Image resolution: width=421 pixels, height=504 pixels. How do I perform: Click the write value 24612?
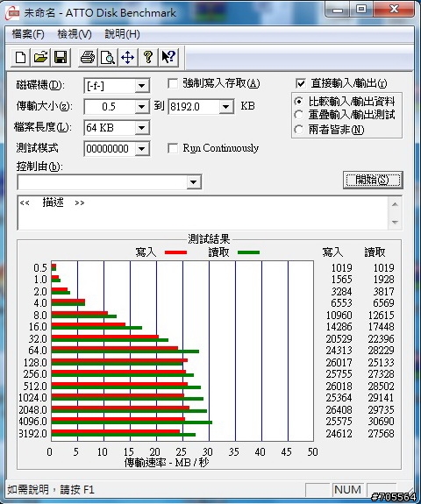pos(339,434)
